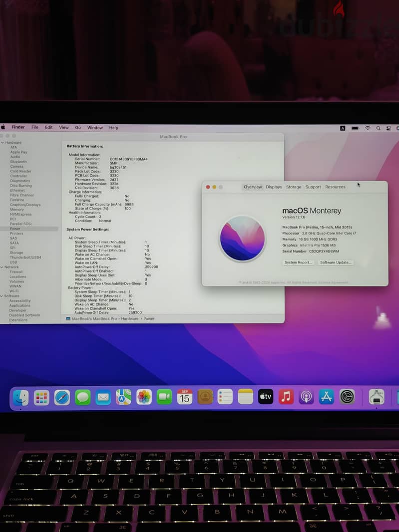The height and width of the screenshot is (532, 399).
Task: Open Spotlight search magnifier icon
Action: [x=379, y=128]
